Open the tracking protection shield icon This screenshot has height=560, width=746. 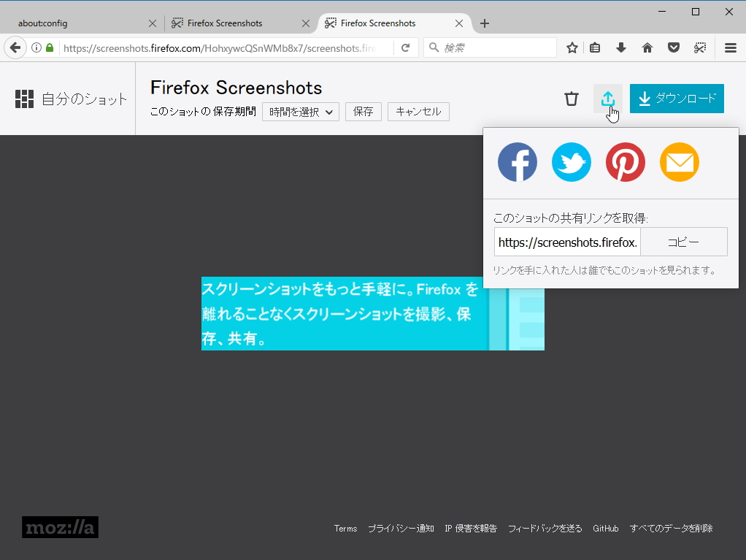673,47
